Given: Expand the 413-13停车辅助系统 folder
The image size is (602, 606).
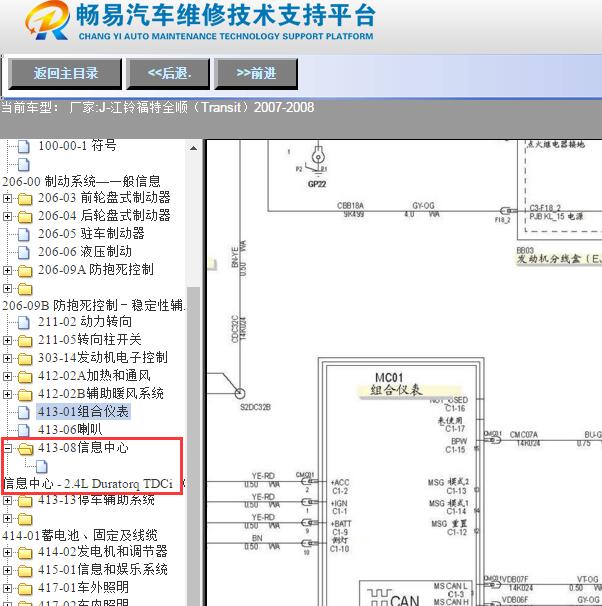Looking at the screenshot, I should click(7, 501).
